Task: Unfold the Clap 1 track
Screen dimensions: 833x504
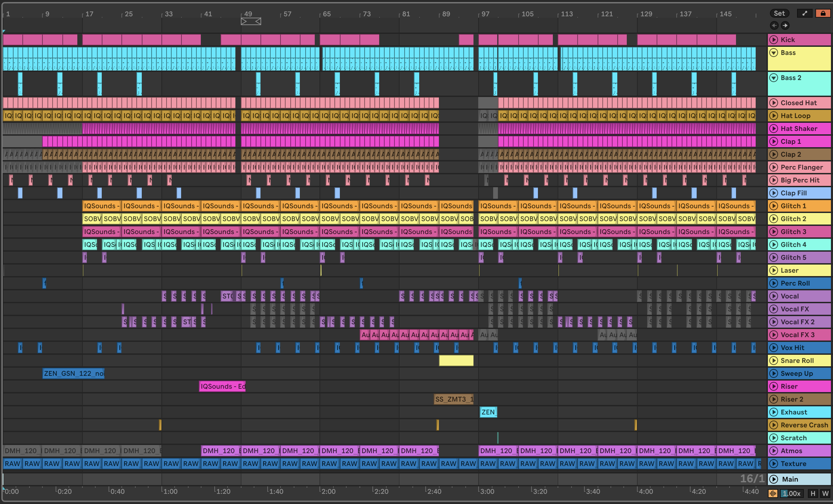Action: 774,141
